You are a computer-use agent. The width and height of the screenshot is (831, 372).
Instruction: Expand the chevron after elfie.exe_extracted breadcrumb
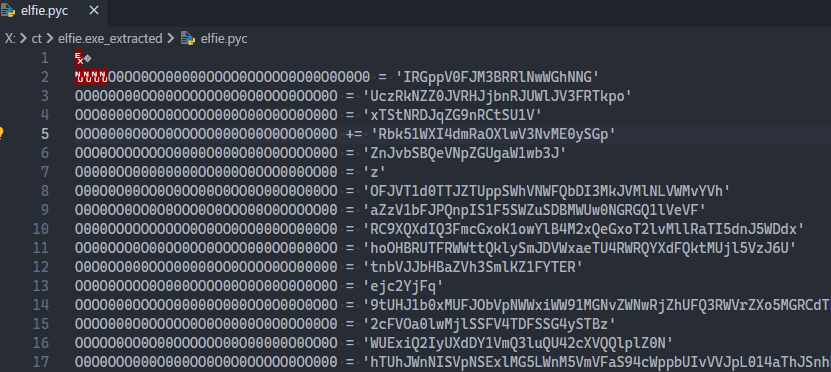tap(171, 38)
